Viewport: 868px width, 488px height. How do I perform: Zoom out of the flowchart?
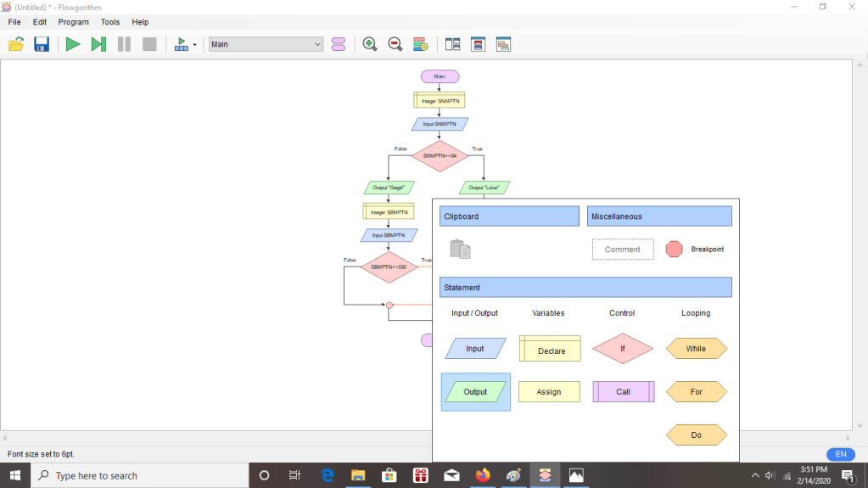click(x=395, y=44)
